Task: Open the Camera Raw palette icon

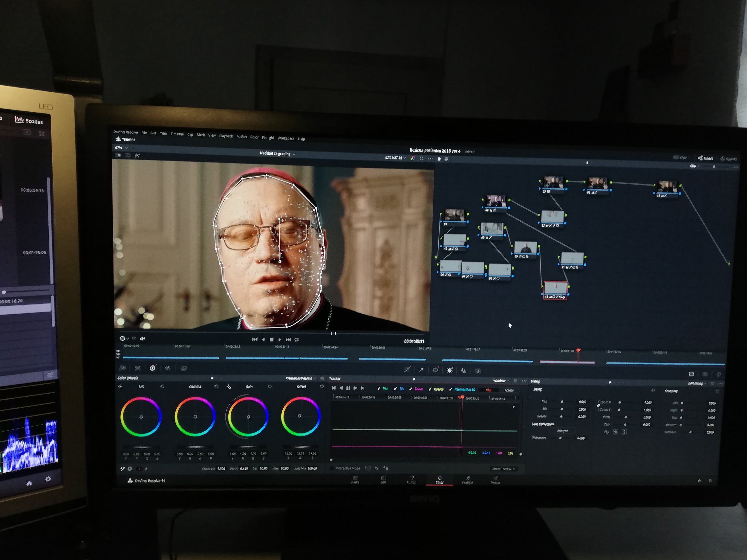Action: tap(123, 368)
